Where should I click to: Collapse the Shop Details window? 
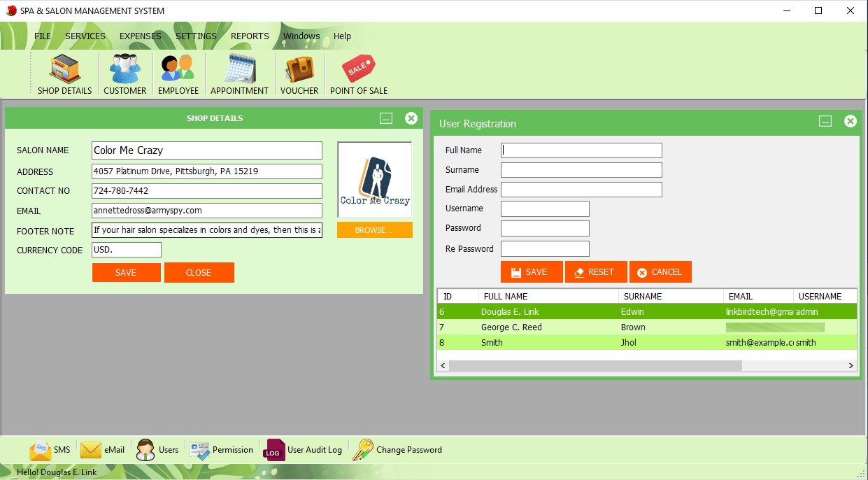click(x=385, y=118)
